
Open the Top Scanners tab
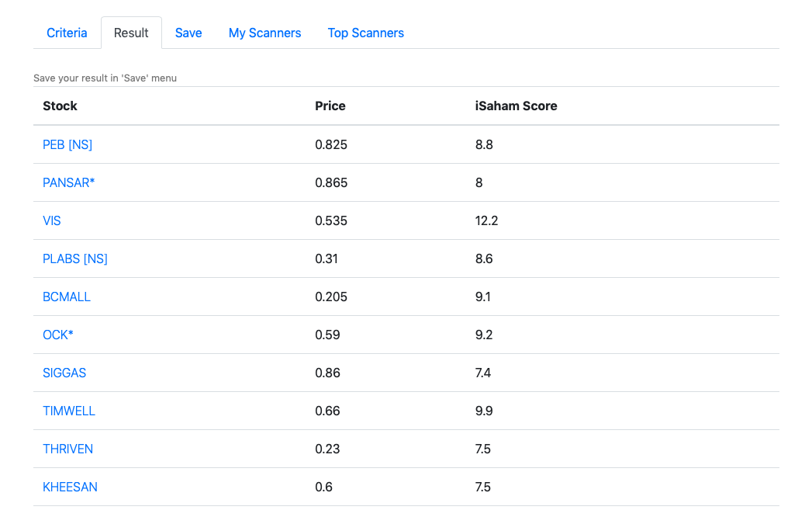[365, 33]
